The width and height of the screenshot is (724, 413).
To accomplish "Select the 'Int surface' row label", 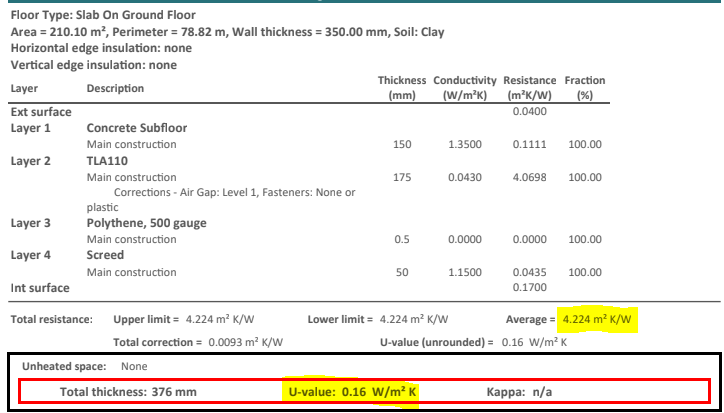I will pyautogui.click(x=40, y=288).
